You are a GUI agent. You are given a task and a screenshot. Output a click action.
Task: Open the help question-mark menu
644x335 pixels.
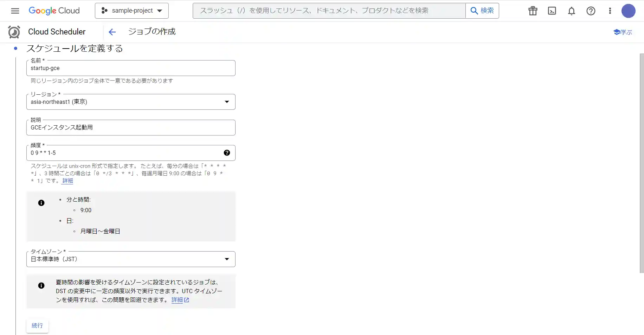591,11
